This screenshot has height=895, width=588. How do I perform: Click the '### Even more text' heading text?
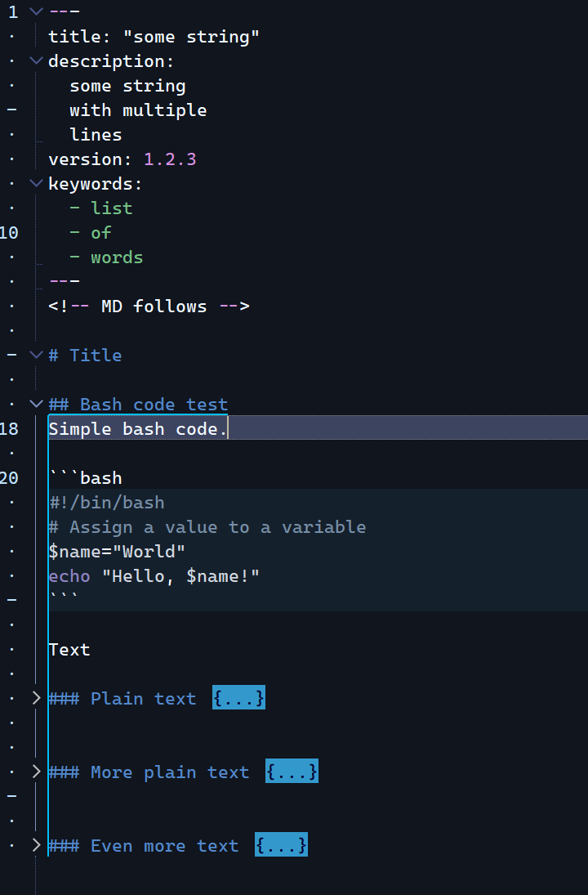[x=143, y=846]
